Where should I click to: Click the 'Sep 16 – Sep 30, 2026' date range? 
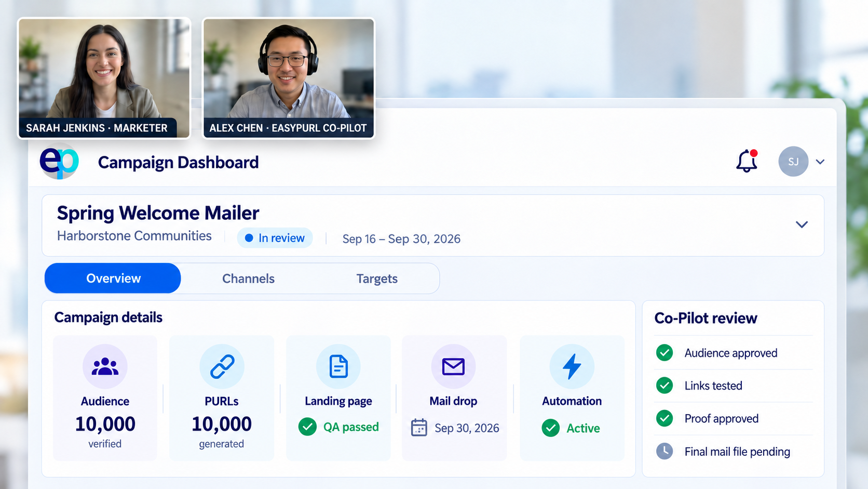401,239
